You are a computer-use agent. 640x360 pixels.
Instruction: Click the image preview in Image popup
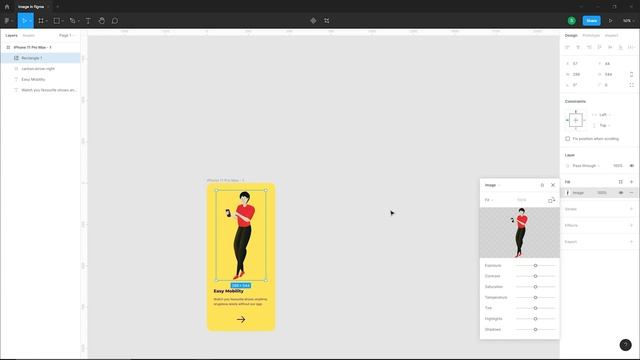520,233
